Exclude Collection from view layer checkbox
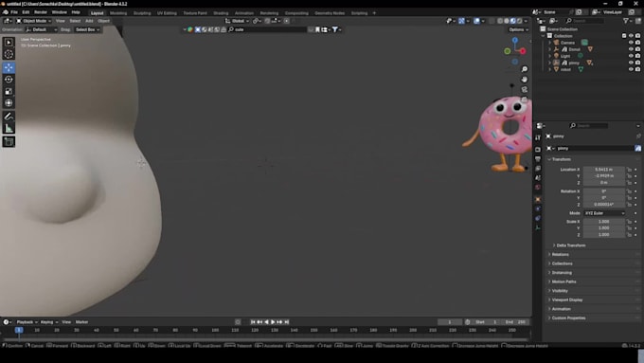Image resolution: width=644 pixels, height=363 pixels. pyautogui.click(x=624, y=36)
